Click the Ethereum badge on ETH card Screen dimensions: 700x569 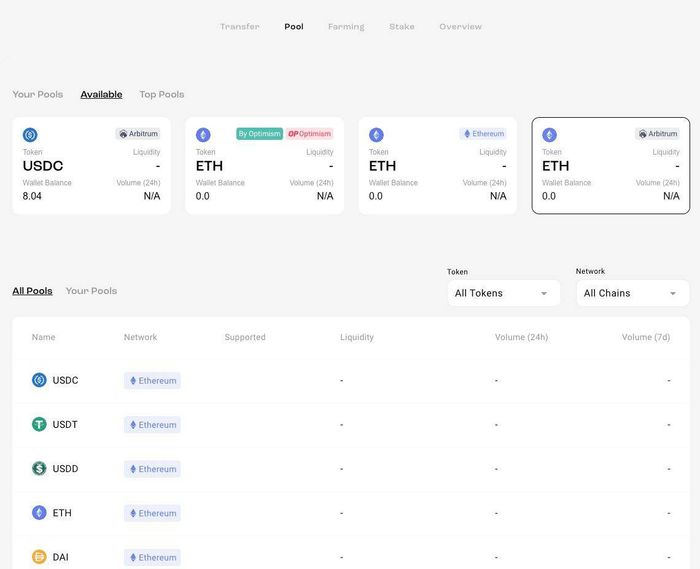point(483,134)
